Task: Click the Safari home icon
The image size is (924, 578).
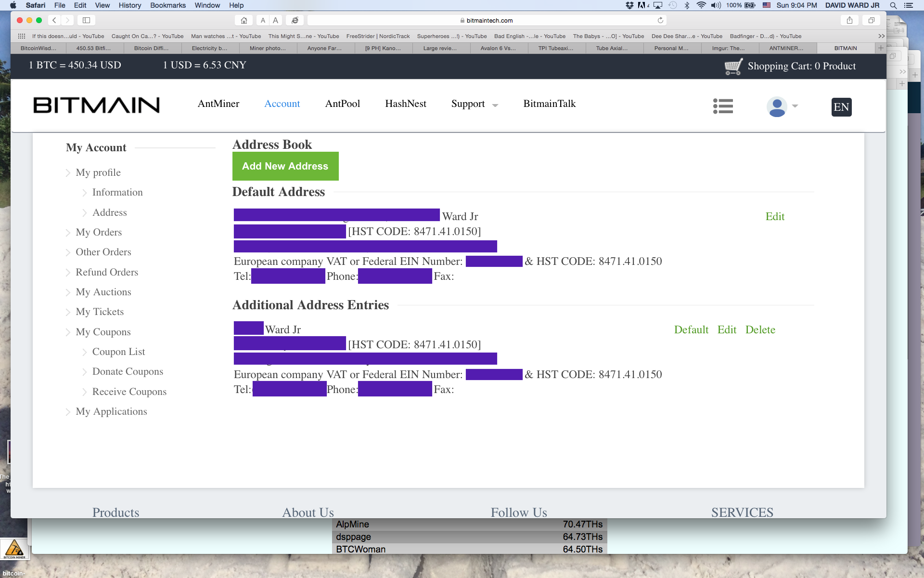Action: pos(244,20)
